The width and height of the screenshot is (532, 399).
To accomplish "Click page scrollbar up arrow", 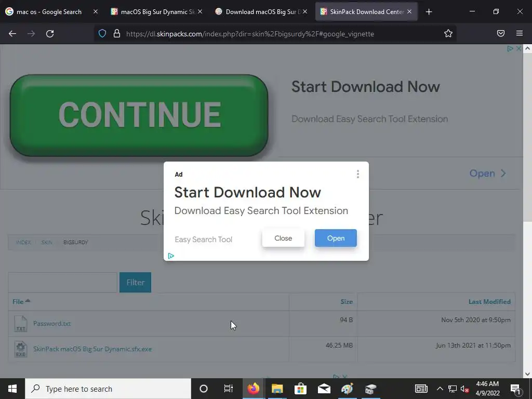I will tap(527, 48).
